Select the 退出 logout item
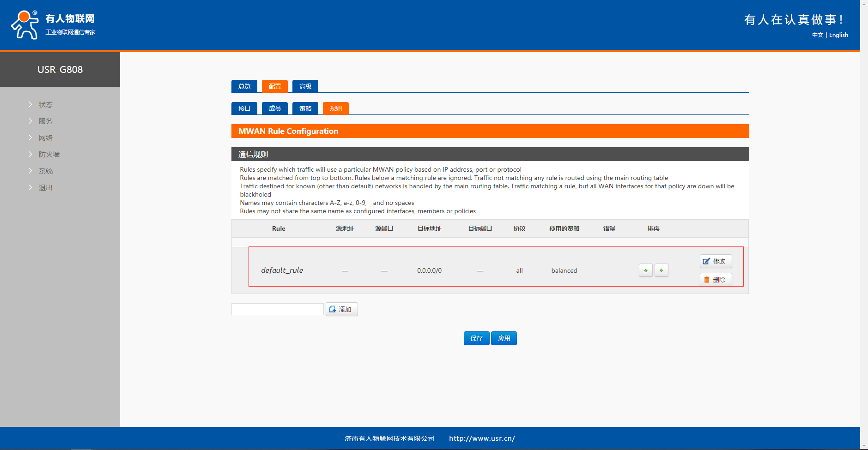The width and height of the screenshot is (868, 450). tap(45, 188)
